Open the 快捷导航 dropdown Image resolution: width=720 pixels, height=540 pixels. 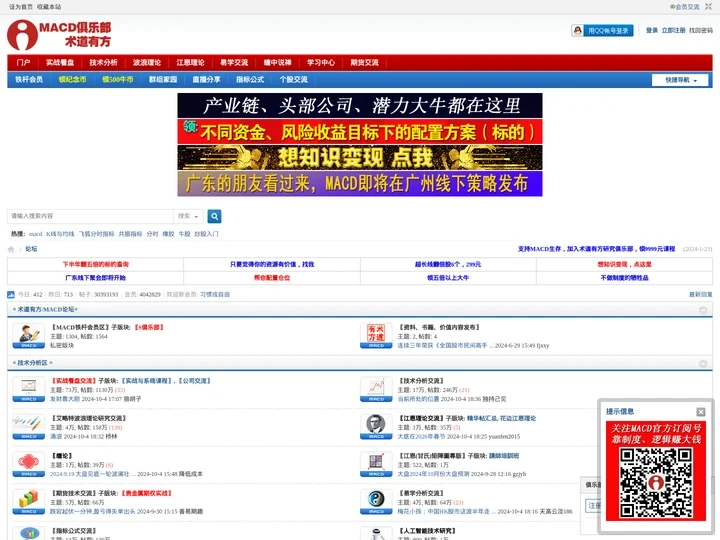click(680, 80)
